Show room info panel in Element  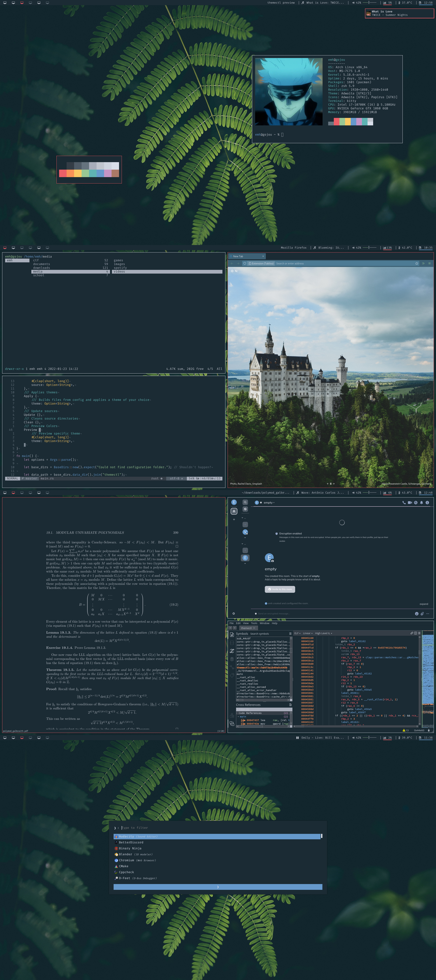coord(427,503)
